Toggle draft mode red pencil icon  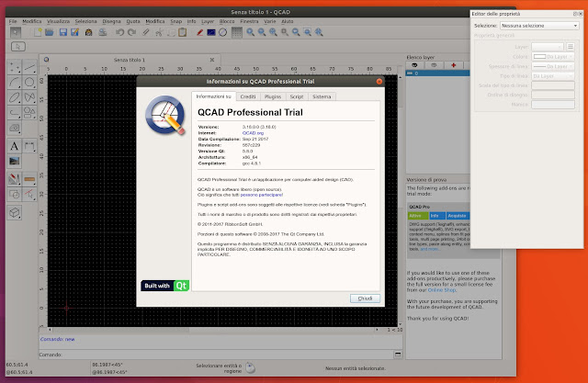tap(200, 32)
